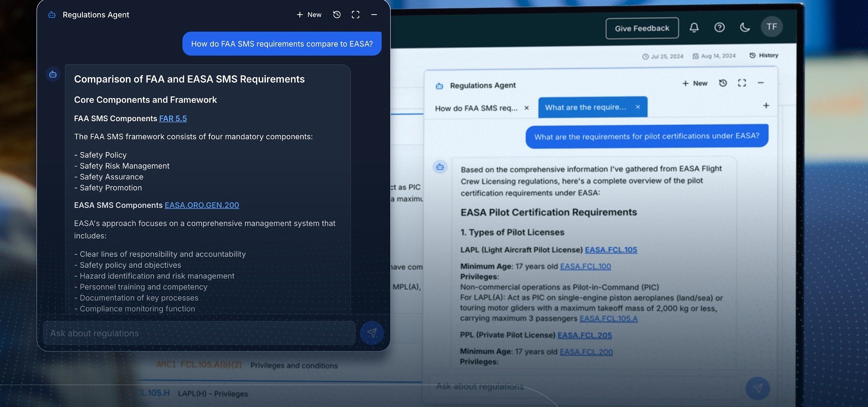The image size is (868, 407).
Task: Click the 'Compliance monitoring function' list item
Action: click(x=135, y=309)
